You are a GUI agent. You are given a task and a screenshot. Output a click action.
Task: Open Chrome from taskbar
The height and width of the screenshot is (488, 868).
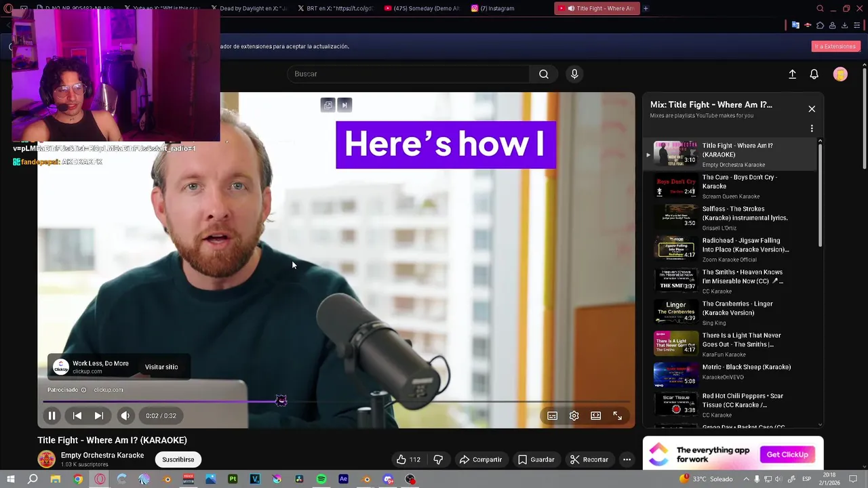click(78, 479)
